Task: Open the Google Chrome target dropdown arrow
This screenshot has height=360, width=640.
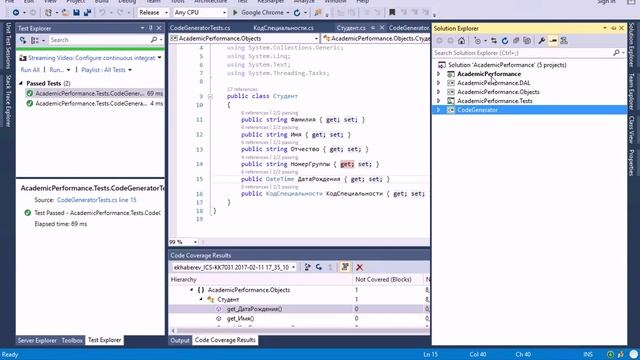Action: (x=288, y=13)
